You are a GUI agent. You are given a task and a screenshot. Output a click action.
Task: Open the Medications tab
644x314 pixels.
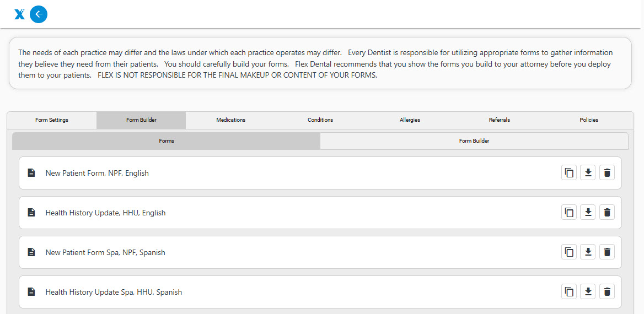click(230, 120)
